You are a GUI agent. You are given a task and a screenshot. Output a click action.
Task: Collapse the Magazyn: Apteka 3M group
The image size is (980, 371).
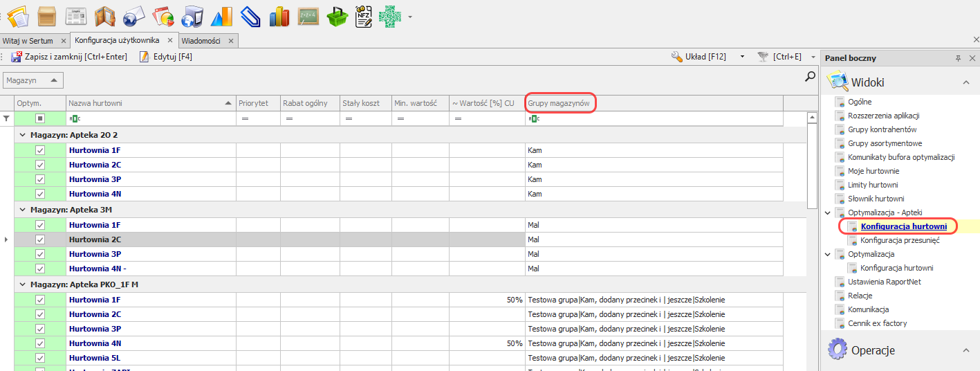tap(23, 210)
